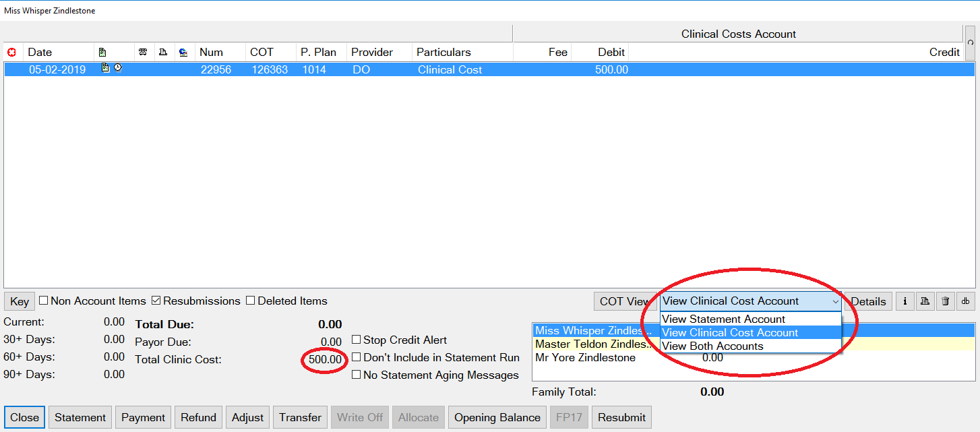Click the Total Clinic Cost 500.00 value
Viewport: 980px width, 432px height.
coord(325,359)
